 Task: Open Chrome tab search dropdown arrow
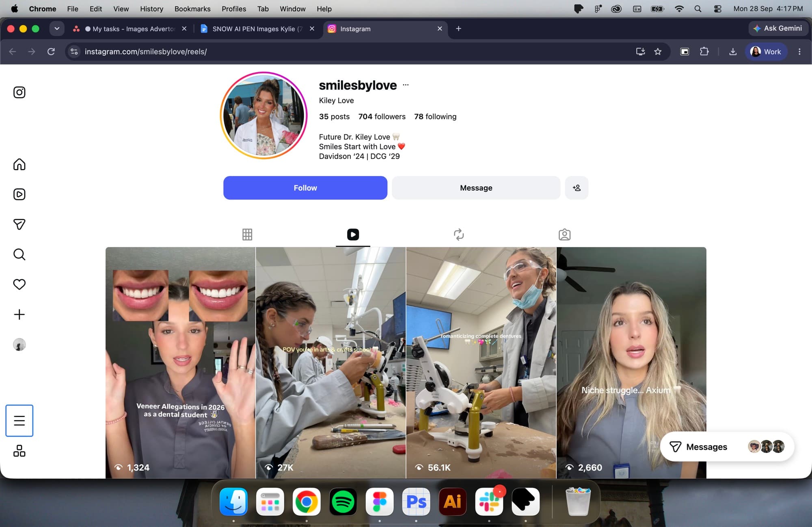tap(57, 28)
